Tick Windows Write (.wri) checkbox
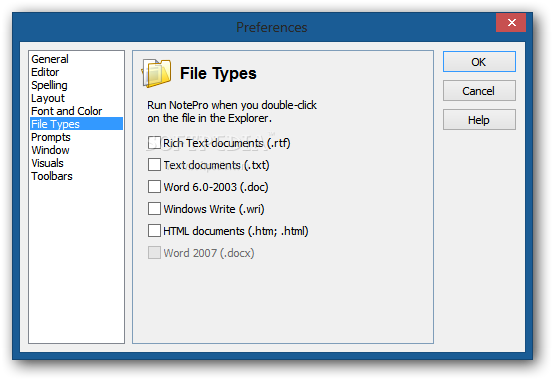 tap(154, 209)
